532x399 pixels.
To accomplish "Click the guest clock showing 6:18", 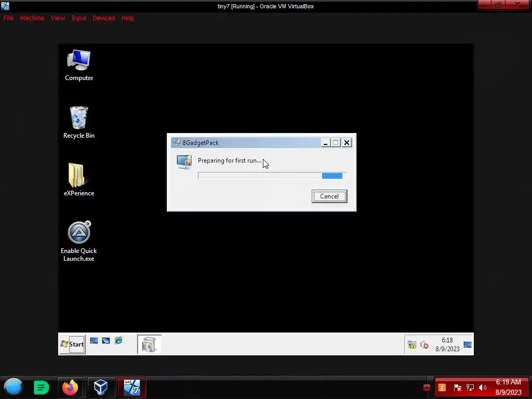I will click(x=447, y=344).
